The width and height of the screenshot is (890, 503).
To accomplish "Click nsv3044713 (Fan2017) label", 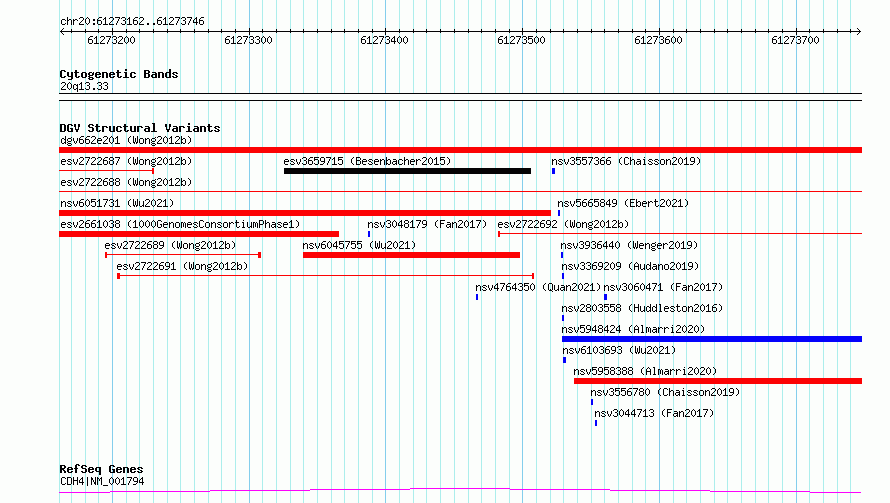I will point(654,413).
